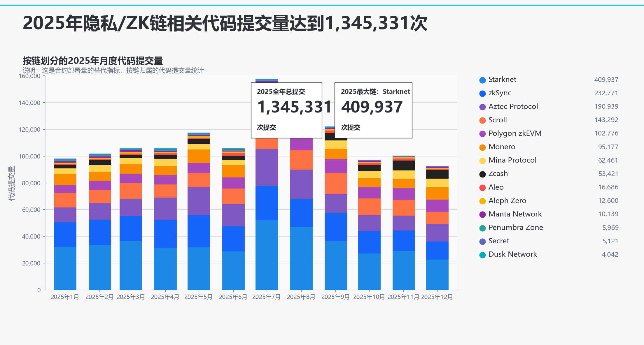Select the Aleph Zero legend label
Viewport: 644px width, 345px height.
pyautogui.click(x=507, y=200)
